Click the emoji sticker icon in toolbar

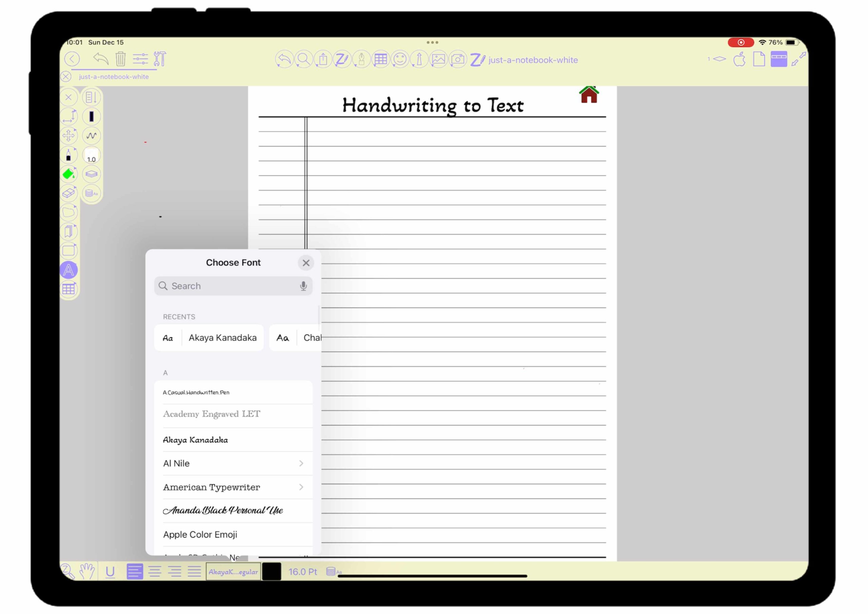pyautogui.click(x=400, y=59)
